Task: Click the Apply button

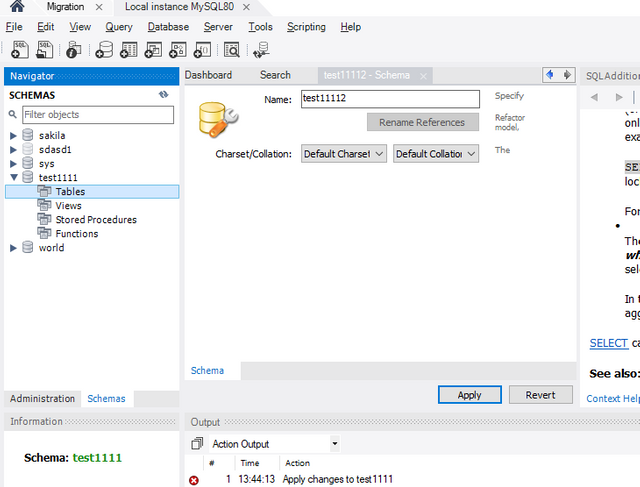Action: [469, 395]
